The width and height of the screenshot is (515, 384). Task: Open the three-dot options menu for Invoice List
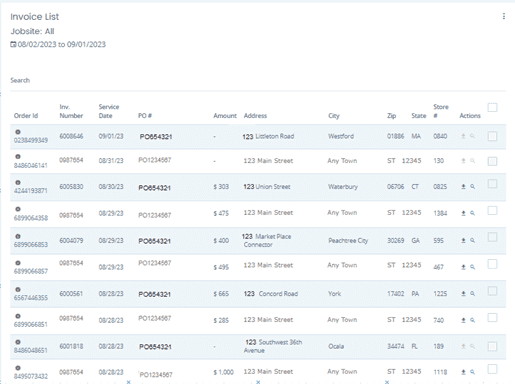click(504, 16)
